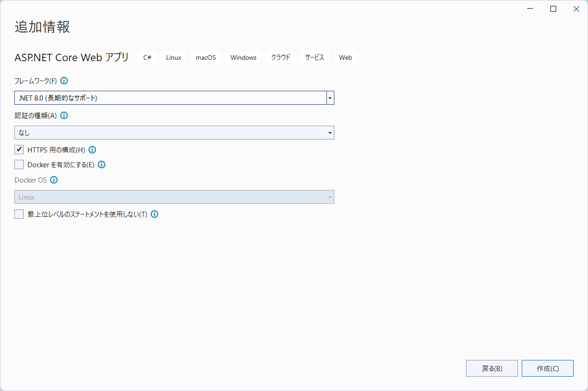Click the 認証の種類(A) label

(36, 115)
